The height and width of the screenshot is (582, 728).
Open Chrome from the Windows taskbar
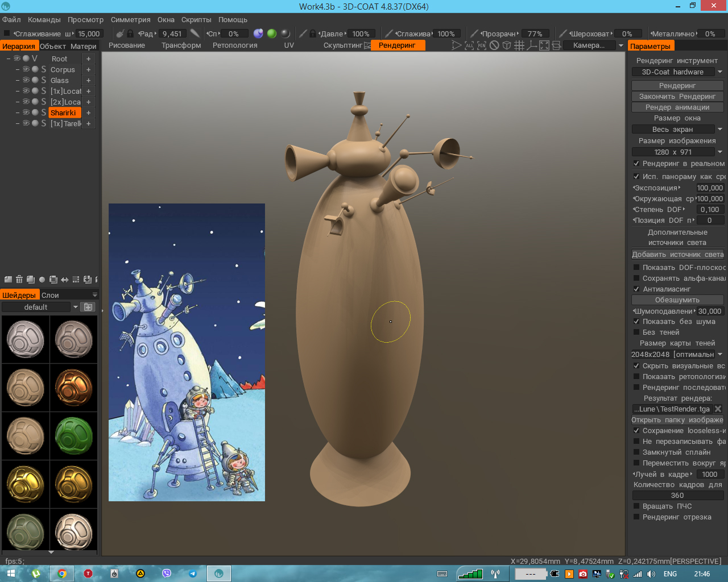(x=62, y=573)
